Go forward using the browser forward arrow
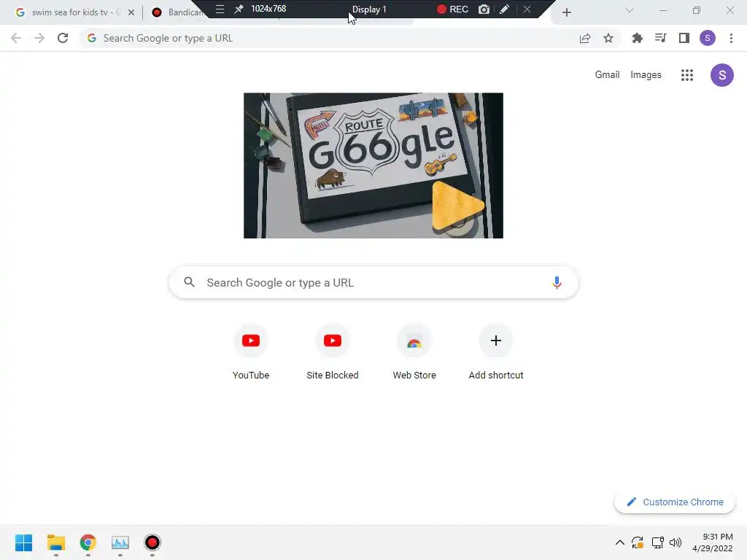The image size is (747, 560). [x=39, y=38]
